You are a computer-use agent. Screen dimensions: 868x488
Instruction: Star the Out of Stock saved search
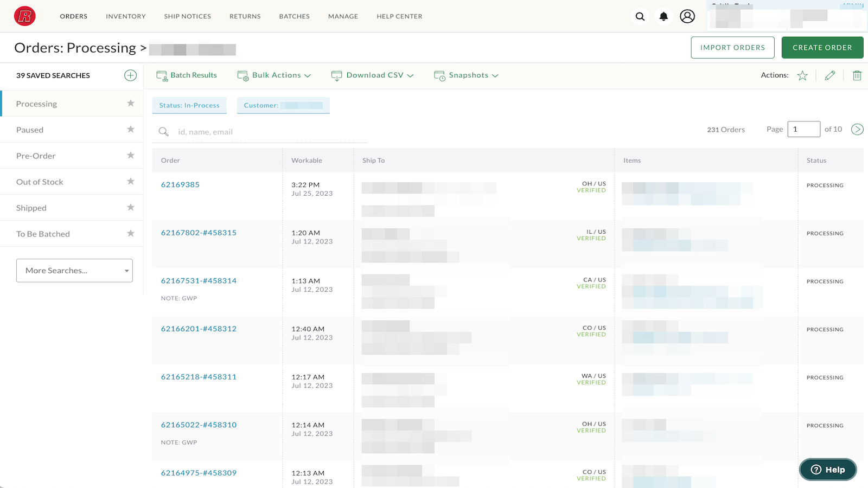pos(130,181)
